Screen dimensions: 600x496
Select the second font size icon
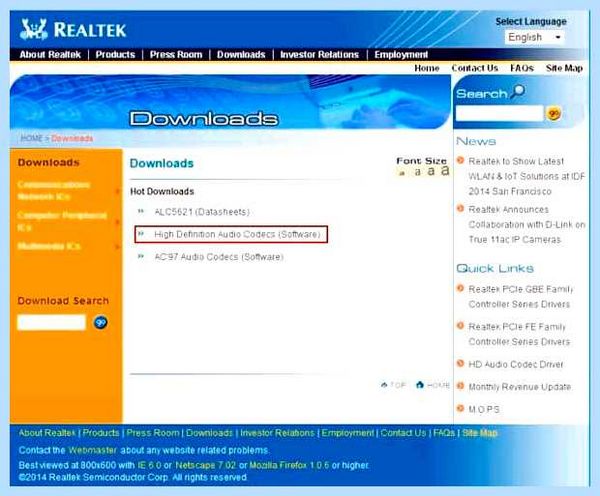pyautogui.click(x=418, y=172)
